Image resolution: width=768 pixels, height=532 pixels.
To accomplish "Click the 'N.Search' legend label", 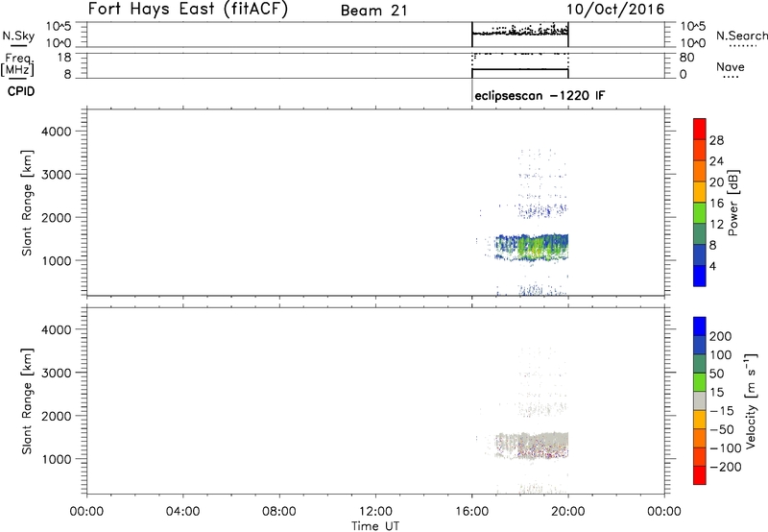I will pos(741,36).
